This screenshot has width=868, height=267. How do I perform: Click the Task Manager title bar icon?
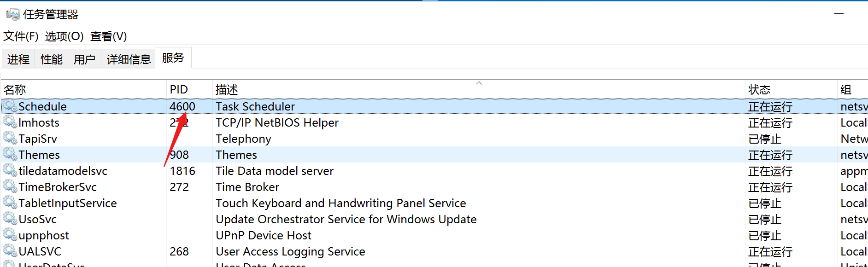pyautogui.click(x=13, y=14)
